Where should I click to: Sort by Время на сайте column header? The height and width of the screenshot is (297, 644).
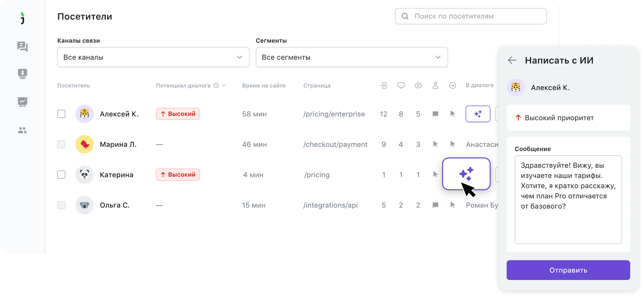[x=264, y=85]
